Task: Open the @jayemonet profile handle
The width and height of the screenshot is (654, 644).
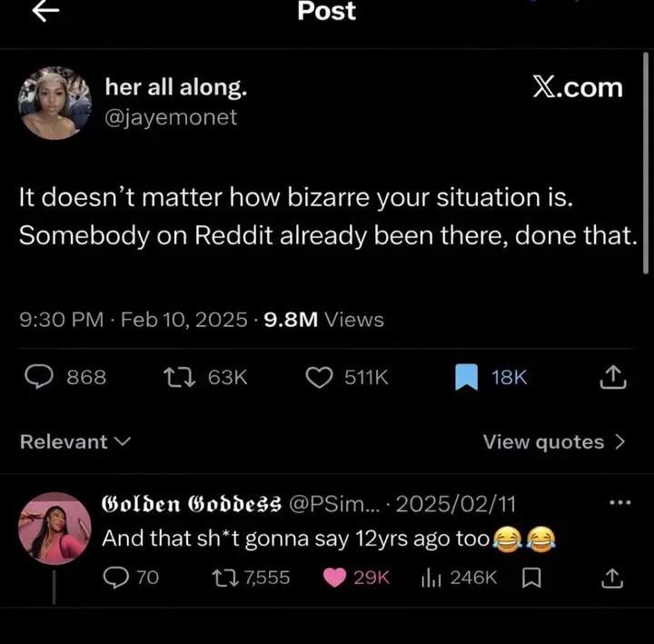Action: pos(171,117)
